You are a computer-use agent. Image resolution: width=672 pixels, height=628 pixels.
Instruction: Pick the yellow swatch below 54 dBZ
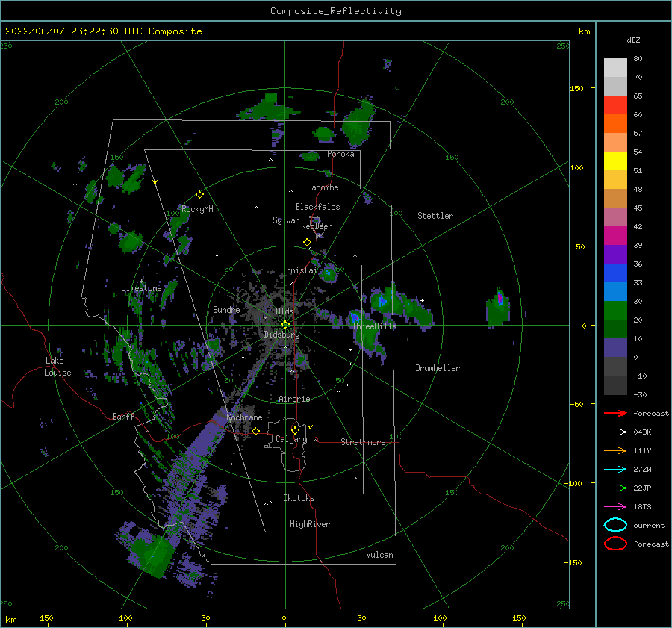pos(615,161)
